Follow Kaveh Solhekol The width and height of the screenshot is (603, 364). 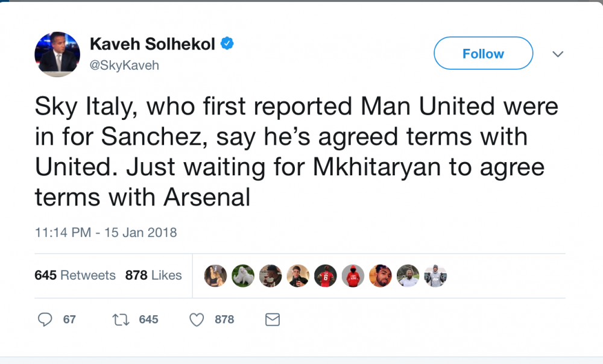tap(484, 53)
